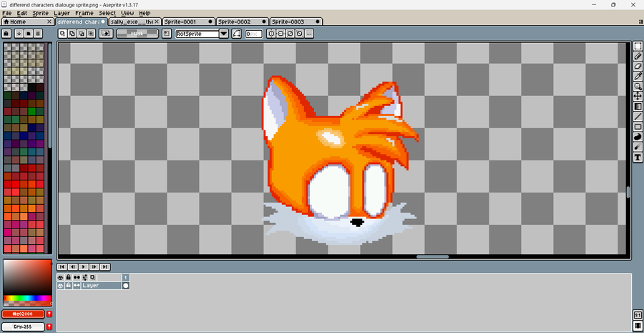Click background color warning icon

click(49, 327)
